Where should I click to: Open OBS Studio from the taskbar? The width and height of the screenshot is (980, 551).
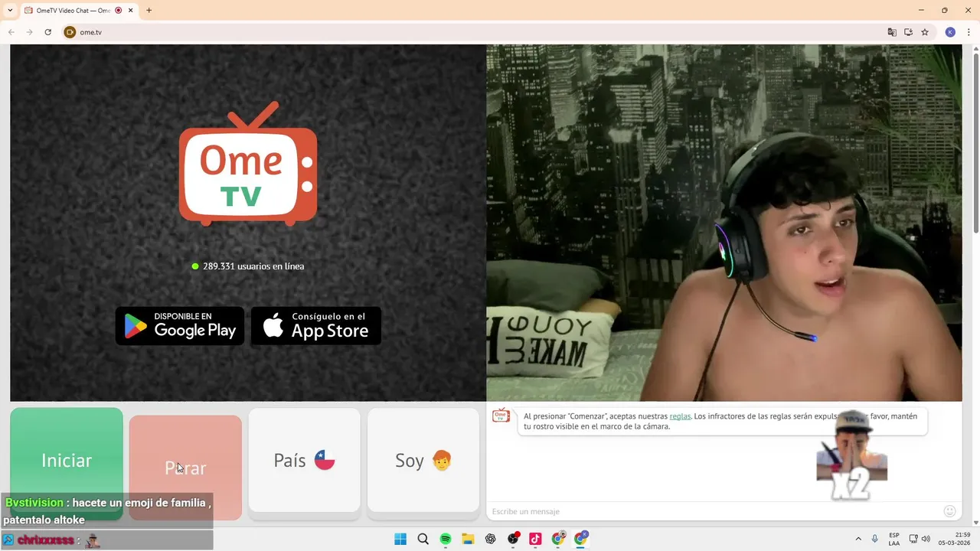point(513,539)
